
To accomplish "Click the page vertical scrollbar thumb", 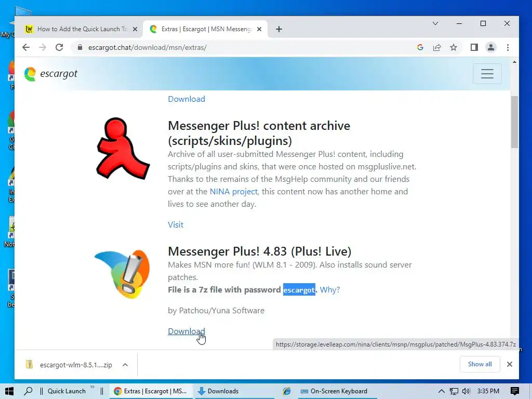I will coord(515,122).
